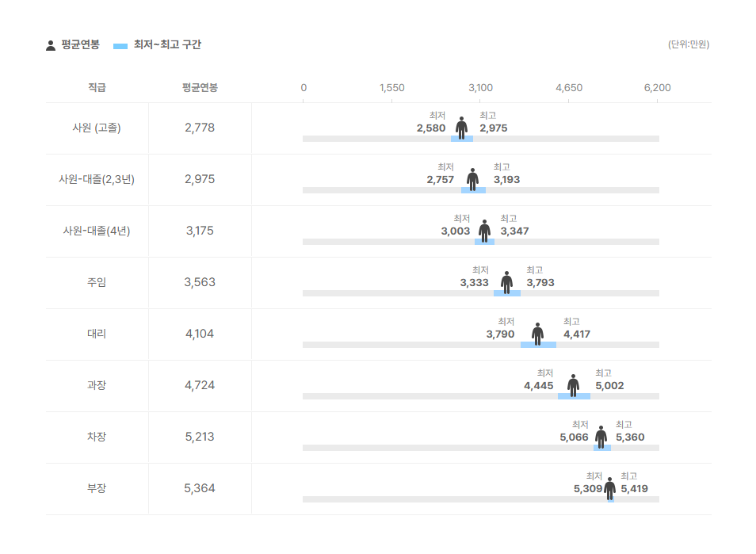Click the person icon in the 차장 row
This screenshot has height=554, width=756.
601,437
